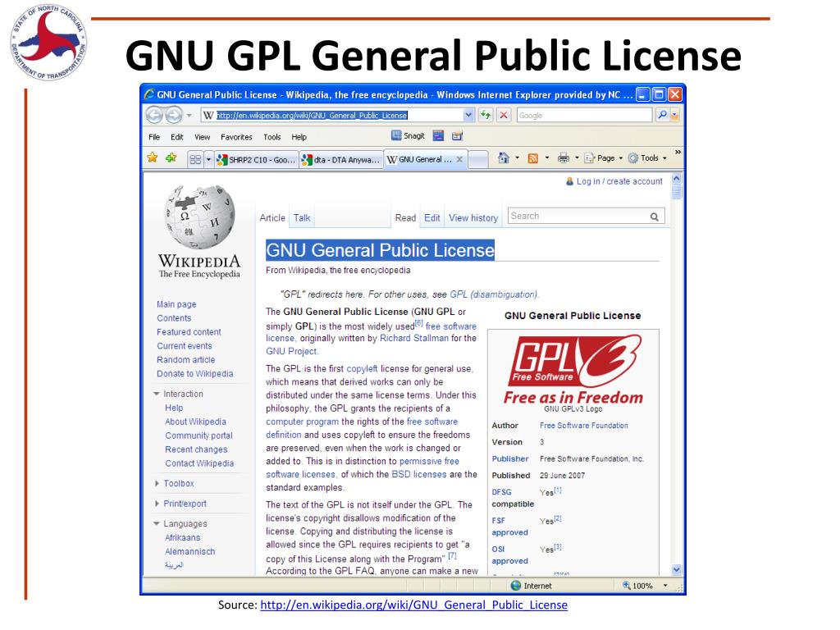Click the Print icon in command bar

click(563, 158)
